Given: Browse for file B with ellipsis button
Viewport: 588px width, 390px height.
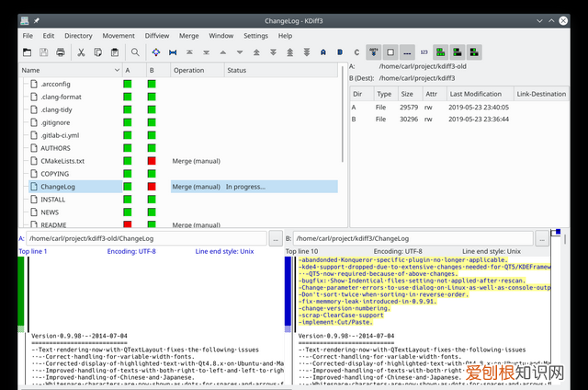Looking at the screenshot, I should click(x=542, y=239).
